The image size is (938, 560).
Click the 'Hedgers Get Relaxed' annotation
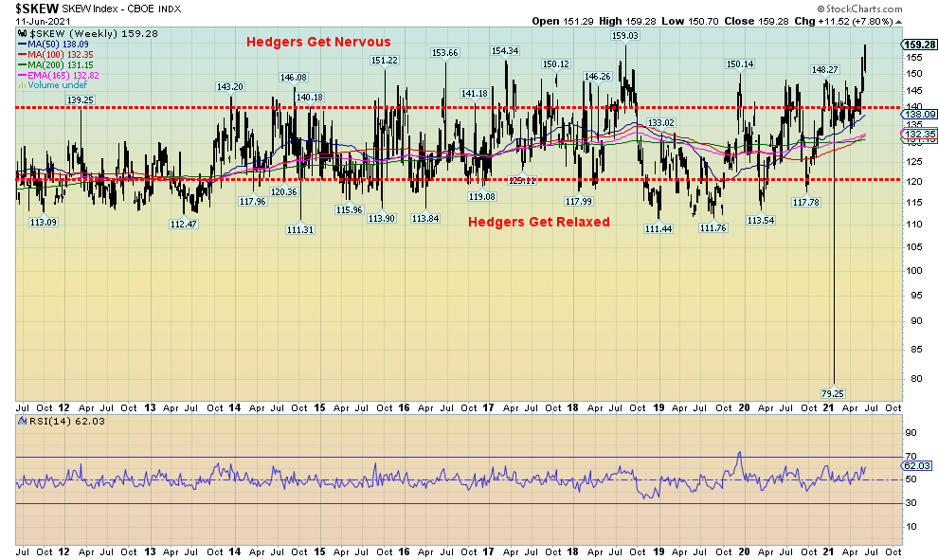539,222
